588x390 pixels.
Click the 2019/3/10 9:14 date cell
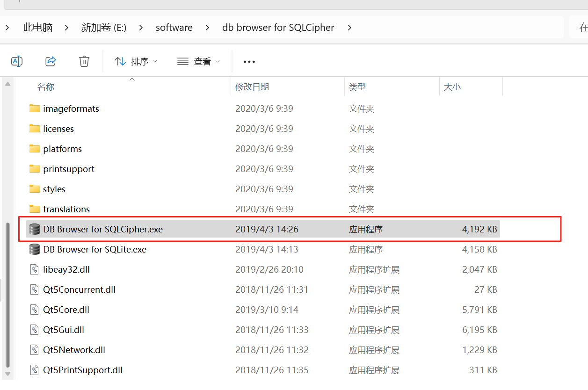coord(267,310)
